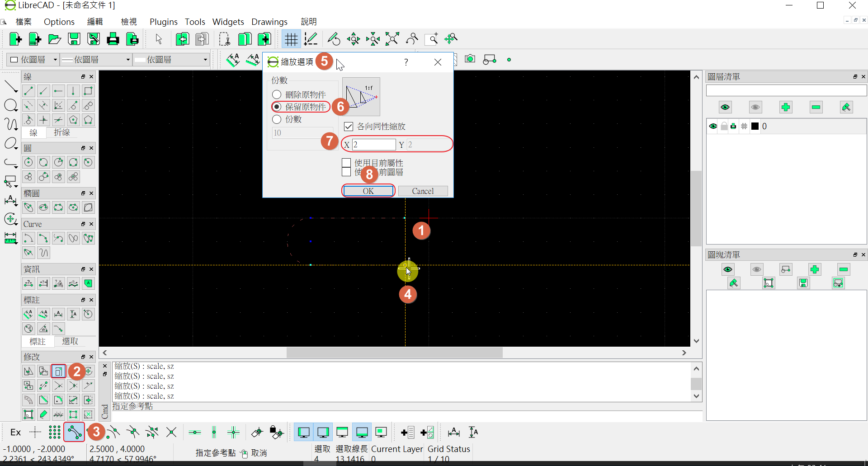Select the '份數' multiple copies radio button
Image resolution: width=868 pixels, height=466 pixels.
point(277,119)
